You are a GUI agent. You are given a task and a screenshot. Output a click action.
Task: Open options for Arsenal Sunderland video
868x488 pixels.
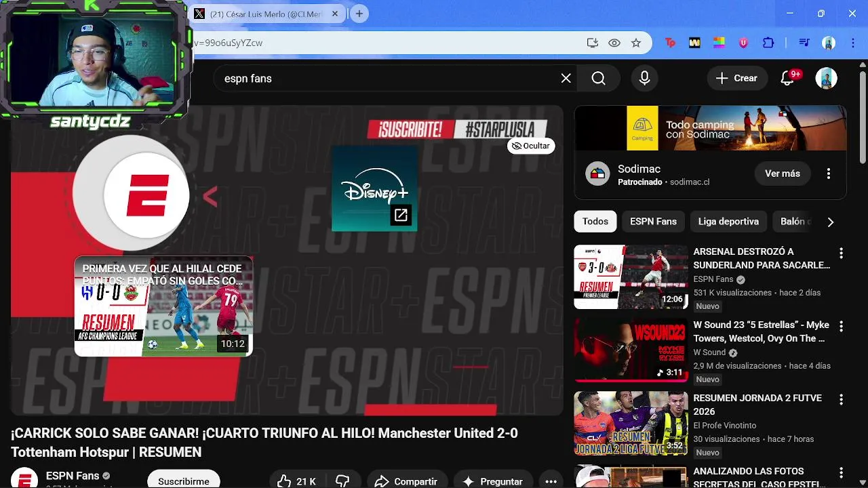pyautogui.click(x=841, y=253)
